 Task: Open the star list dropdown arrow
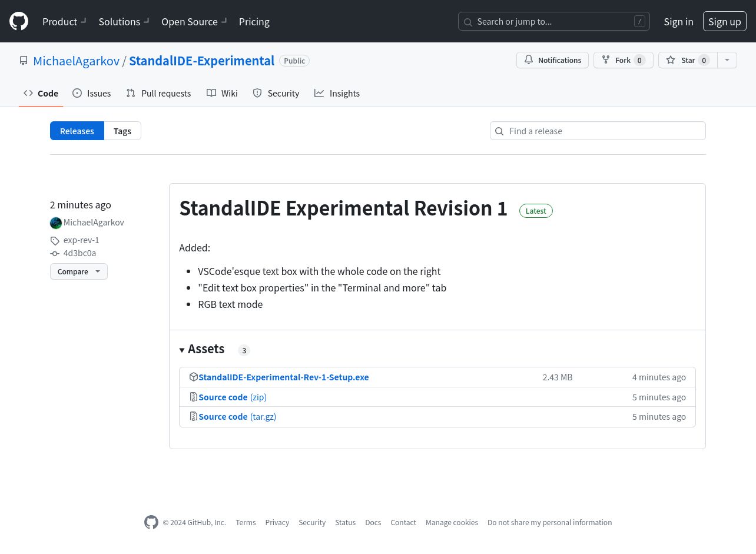(727, 60)
